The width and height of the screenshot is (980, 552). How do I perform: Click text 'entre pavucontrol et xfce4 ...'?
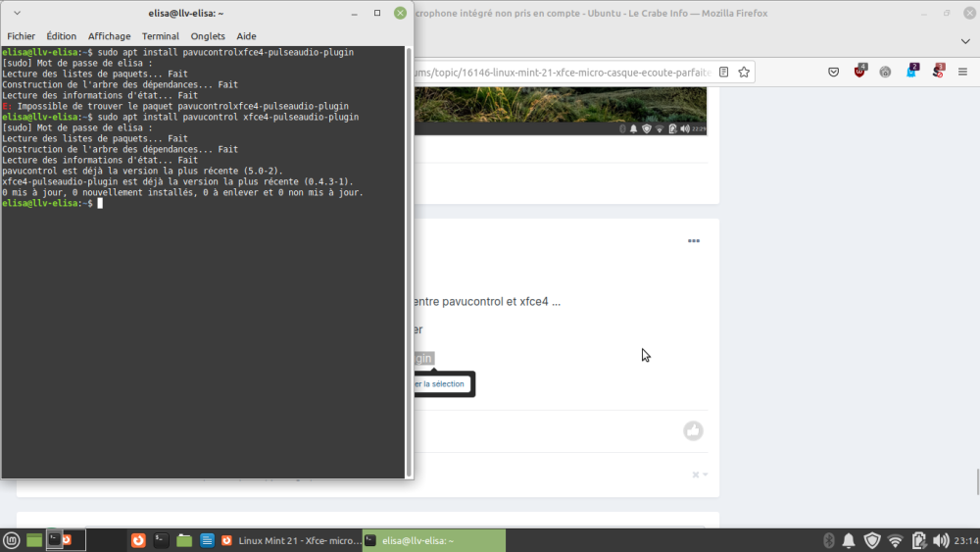[487, 301]
